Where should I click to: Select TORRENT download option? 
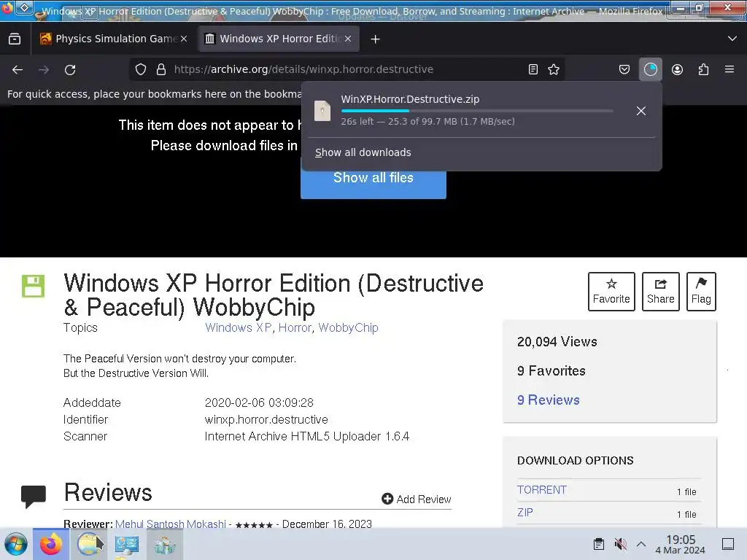[542, 490]
